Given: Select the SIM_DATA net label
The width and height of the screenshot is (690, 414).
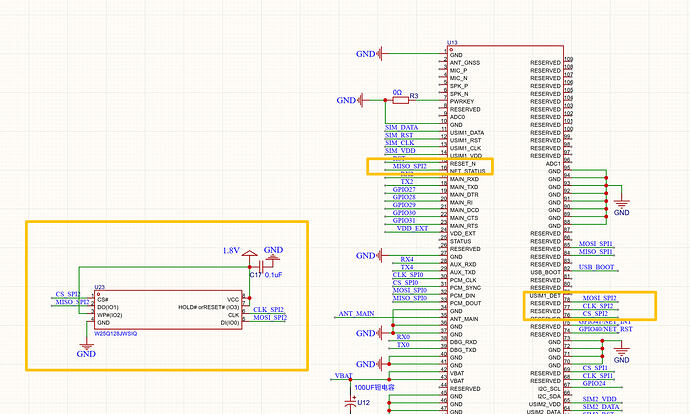Looking at the screenshot, I should click(x=402, y=128).
